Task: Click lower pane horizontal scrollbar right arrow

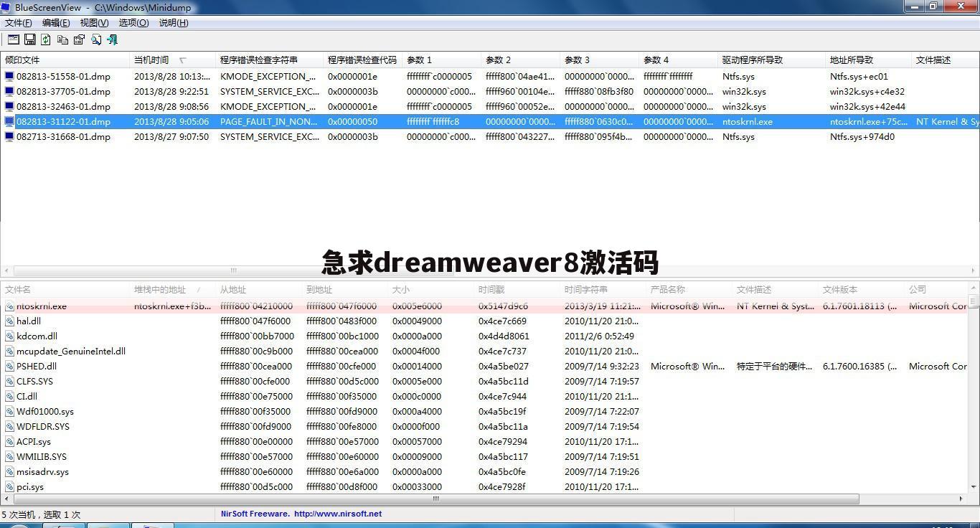Action: point(962,499)
